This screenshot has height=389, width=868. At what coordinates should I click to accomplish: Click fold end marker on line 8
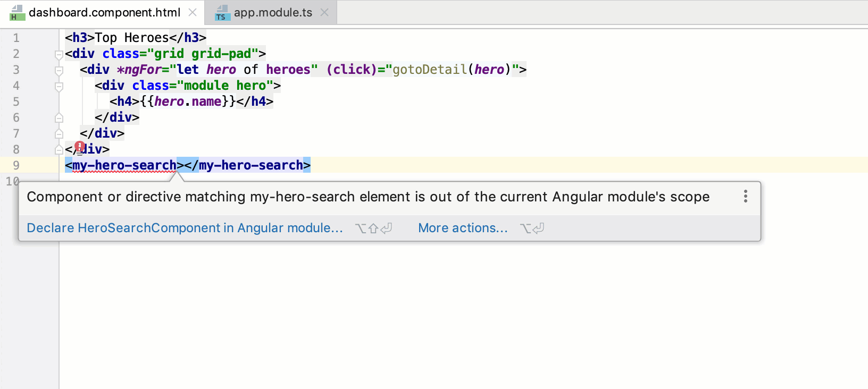59,150
